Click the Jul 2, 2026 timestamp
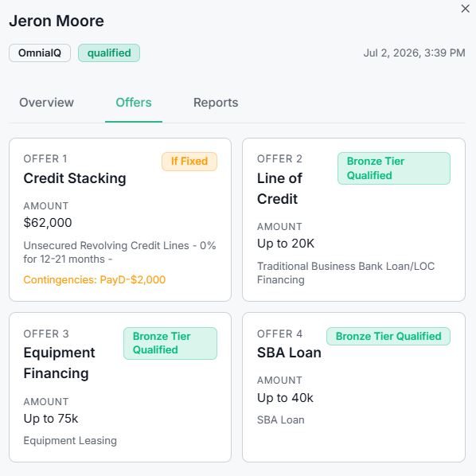 (x=414, y=53)
